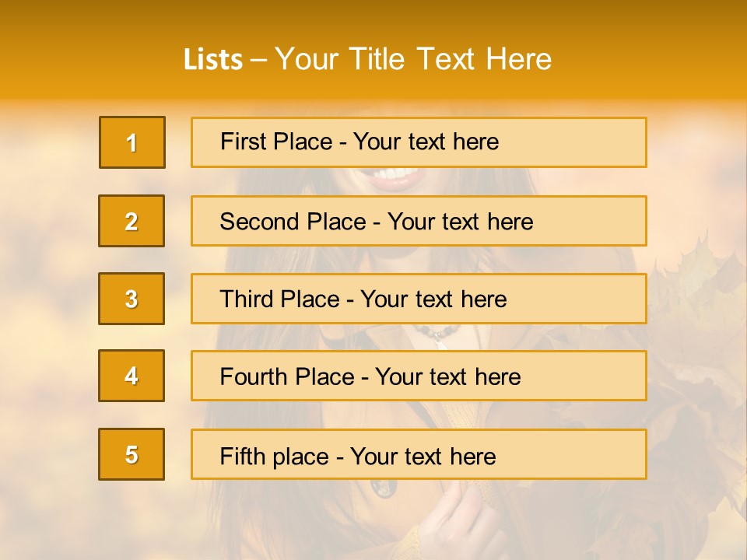Click the Second Place text bar
747x560 pixels.
click(419, 221)
